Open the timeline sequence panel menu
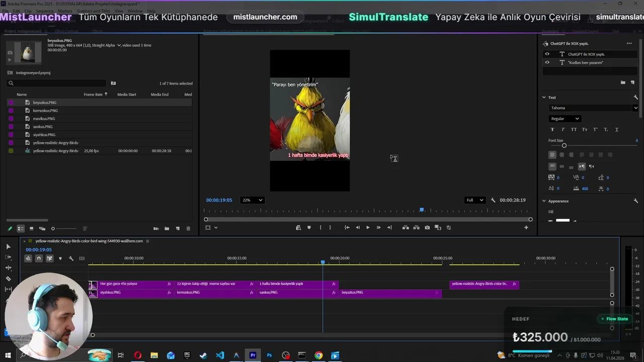Screen dimensions: 644x362 click(x=147, y=241)
